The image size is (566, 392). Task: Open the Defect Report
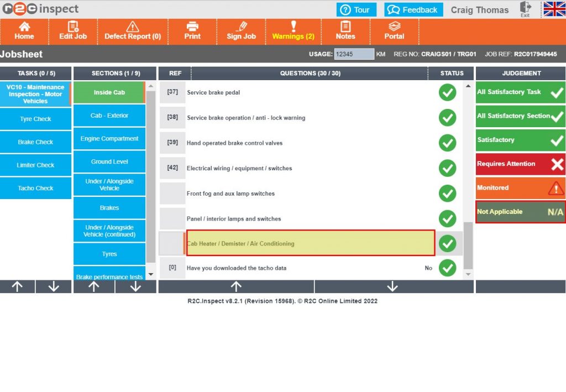click(x=133, y=32)
